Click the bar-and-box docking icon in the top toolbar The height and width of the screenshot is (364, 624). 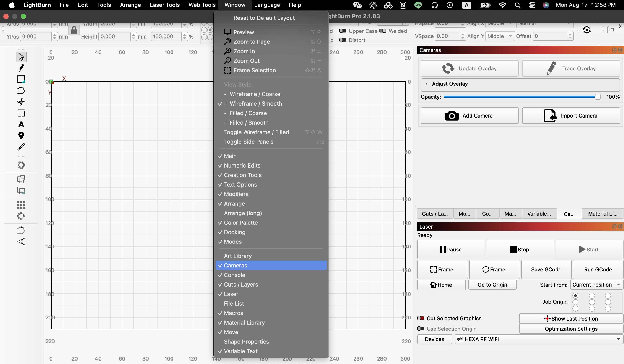611,30
